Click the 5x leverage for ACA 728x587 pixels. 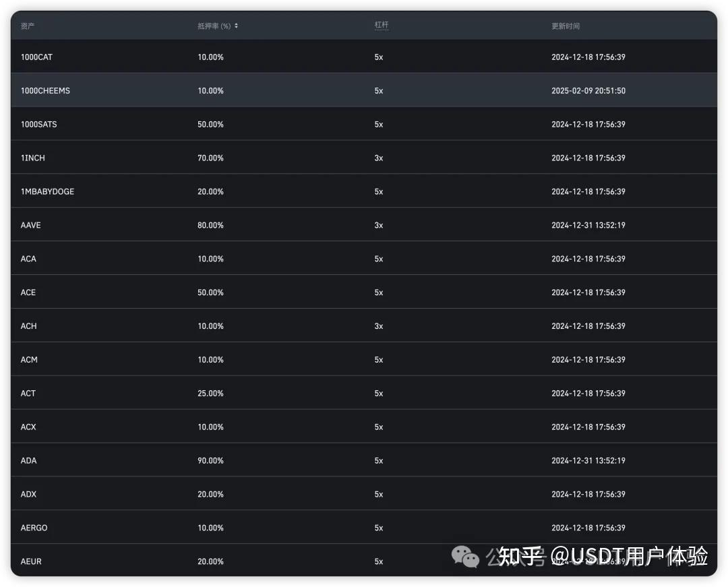(379, 259)
